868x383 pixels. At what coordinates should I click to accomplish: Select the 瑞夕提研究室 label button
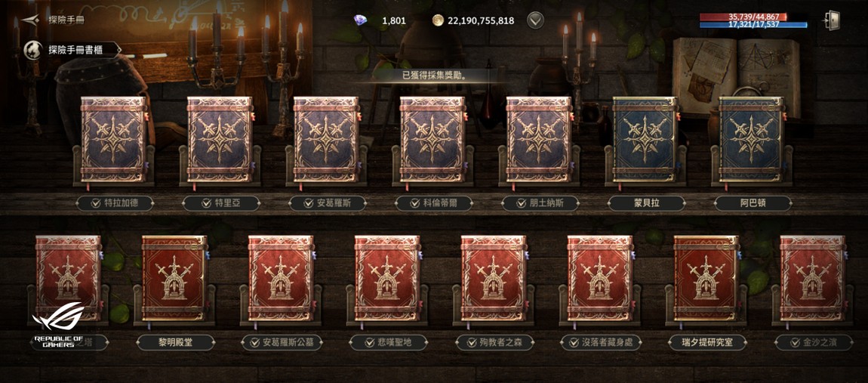pyautogui.click(x=707, y=342)
